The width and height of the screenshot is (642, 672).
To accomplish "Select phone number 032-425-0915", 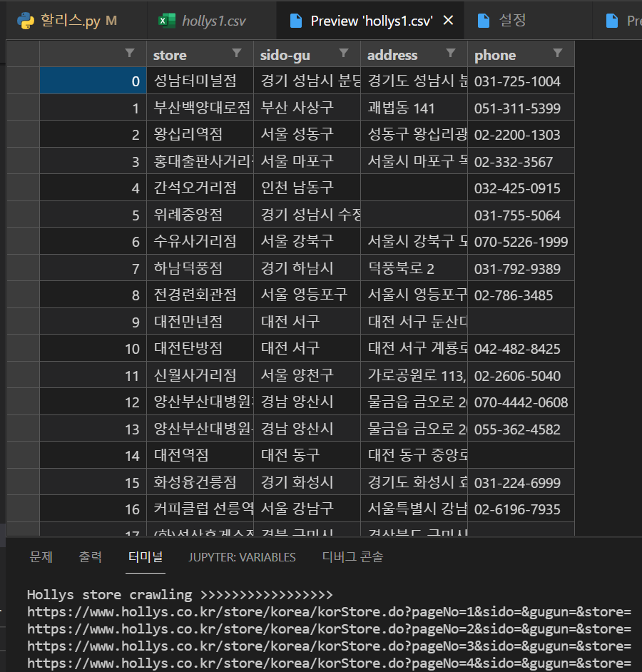I will point(521,188).
